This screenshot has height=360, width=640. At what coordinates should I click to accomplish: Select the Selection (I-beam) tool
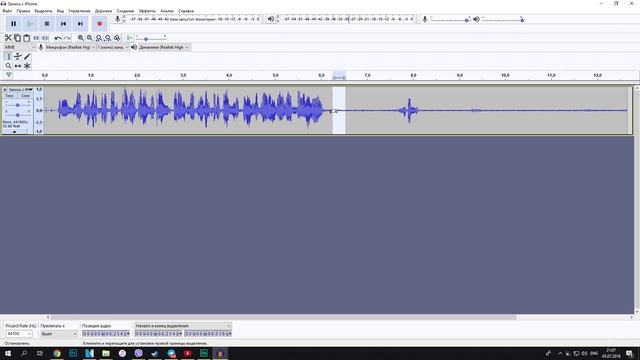click(x=8, y=56)
